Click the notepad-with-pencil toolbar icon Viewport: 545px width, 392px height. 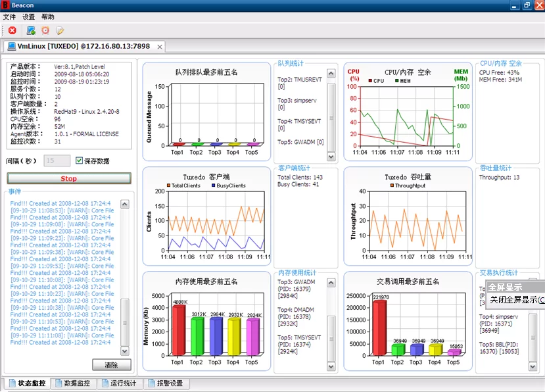[x=60, y=31]
